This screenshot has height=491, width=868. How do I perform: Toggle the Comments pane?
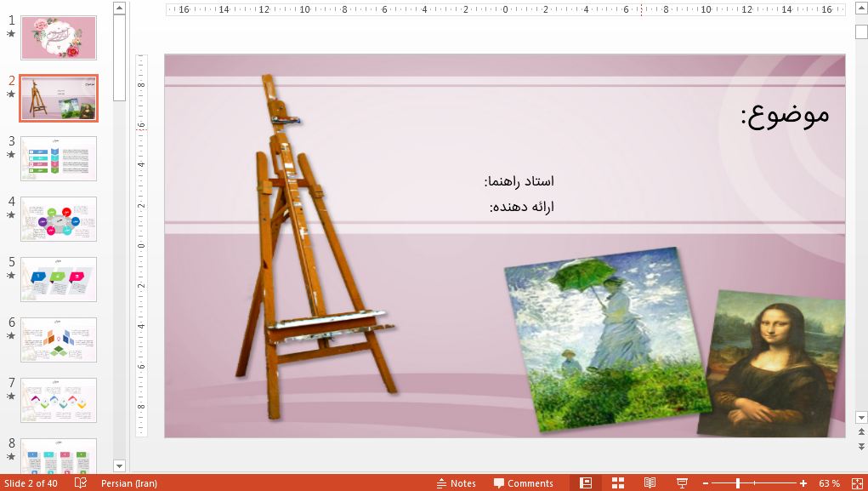(524, 482)
